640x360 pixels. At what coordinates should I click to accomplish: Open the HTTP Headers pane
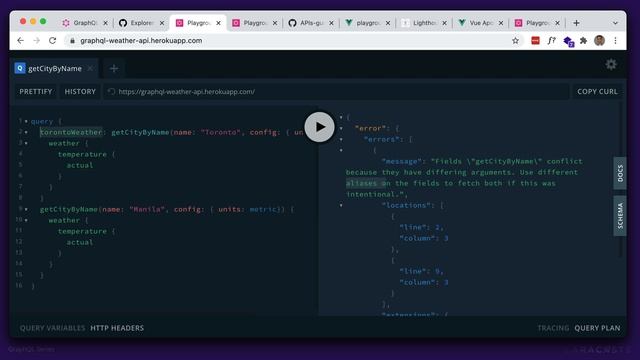(117, 328)
